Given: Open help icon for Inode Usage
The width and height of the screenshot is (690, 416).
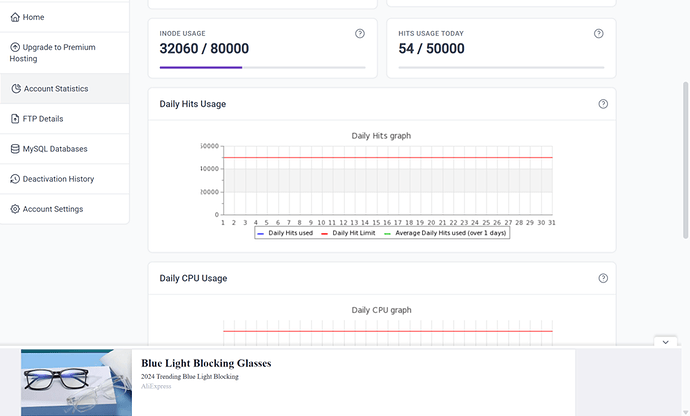Looking at the screenshot, I should 360,33.
